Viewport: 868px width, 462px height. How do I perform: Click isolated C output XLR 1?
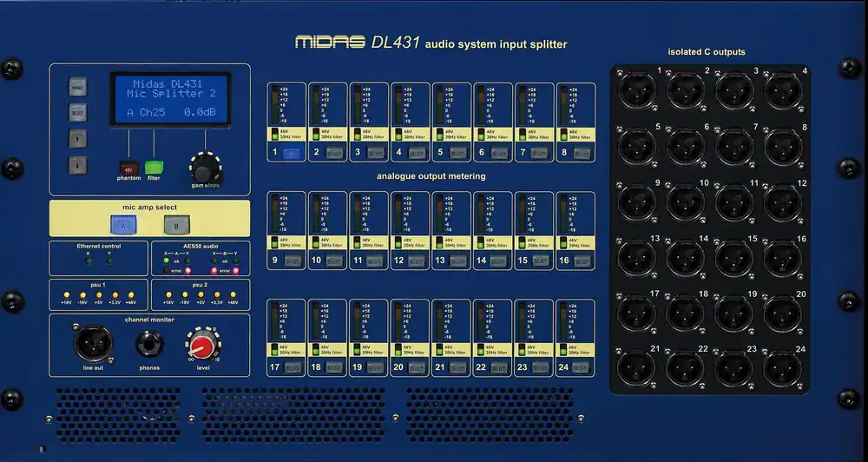pos(636,90)
